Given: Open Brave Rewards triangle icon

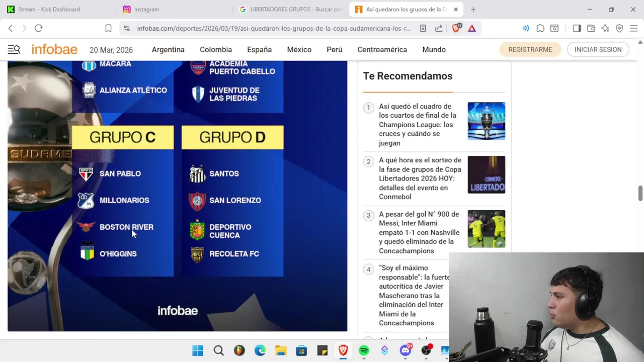Looking at the screenshot, I should 472,28.
